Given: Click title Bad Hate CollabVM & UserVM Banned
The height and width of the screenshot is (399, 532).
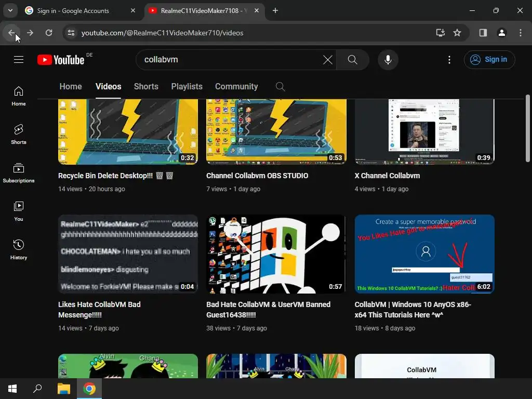Looking at the screenshot, I should pos(269,310).
